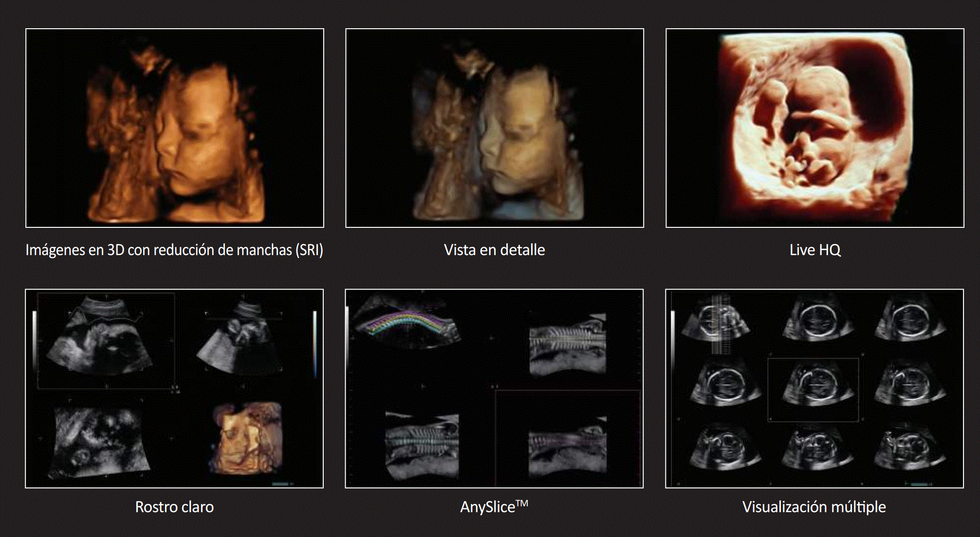Image resolution: width=980 pixels, height=537 pixels.
Task: Click the Rostro claro ultrasound panel
Action: pyautogui.click(x=174, y=389)
